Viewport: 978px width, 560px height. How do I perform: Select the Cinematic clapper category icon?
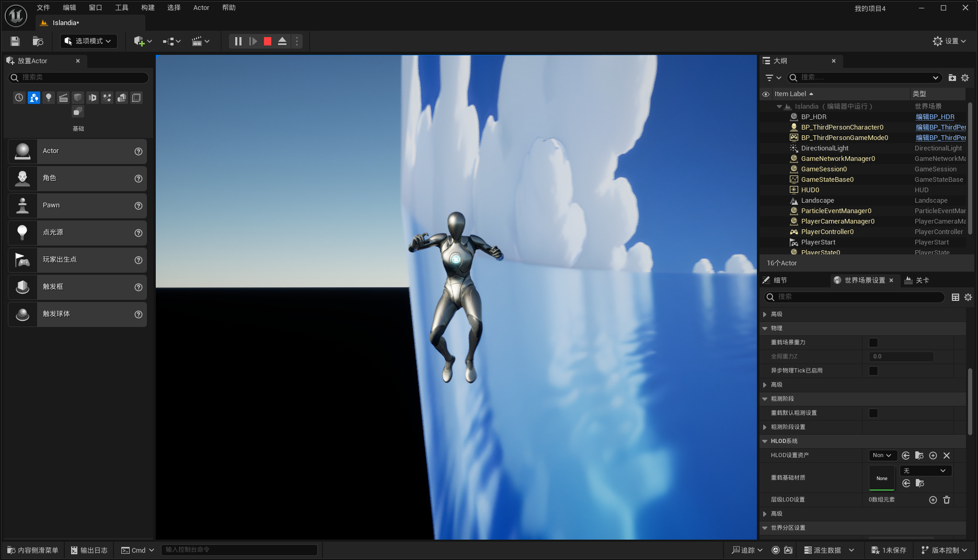pos(63,98)
